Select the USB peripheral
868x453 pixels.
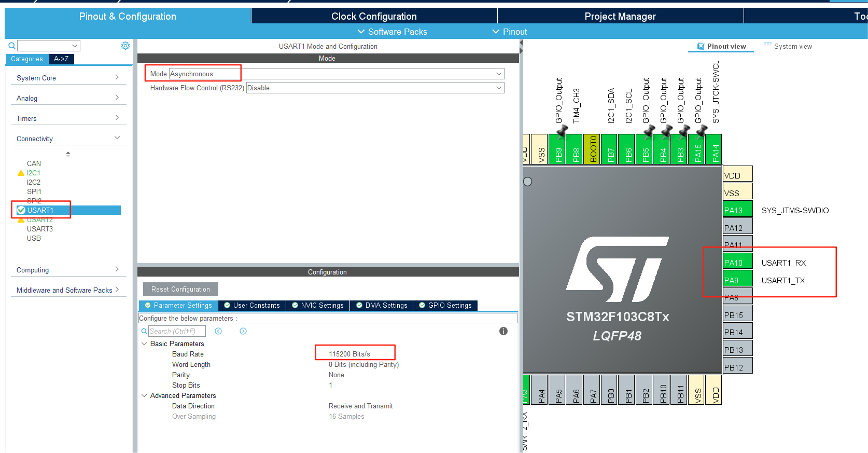(34, 238)
